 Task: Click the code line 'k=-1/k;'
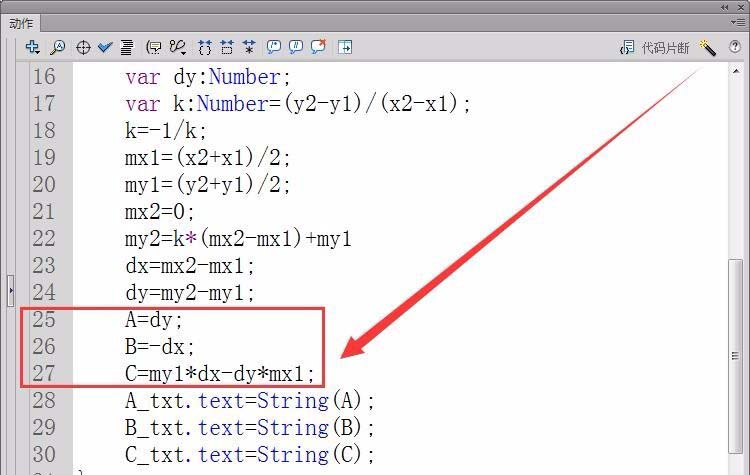tap(165, 131)
